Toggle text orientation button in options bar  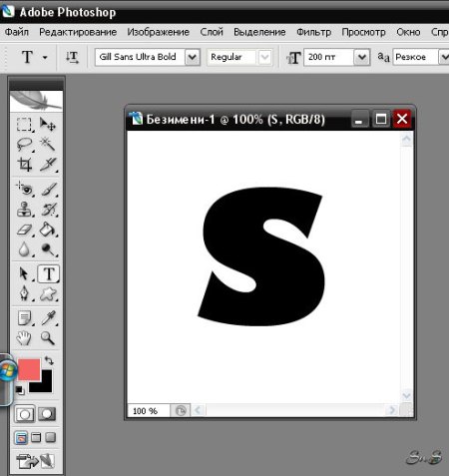(x=72, y=57)
